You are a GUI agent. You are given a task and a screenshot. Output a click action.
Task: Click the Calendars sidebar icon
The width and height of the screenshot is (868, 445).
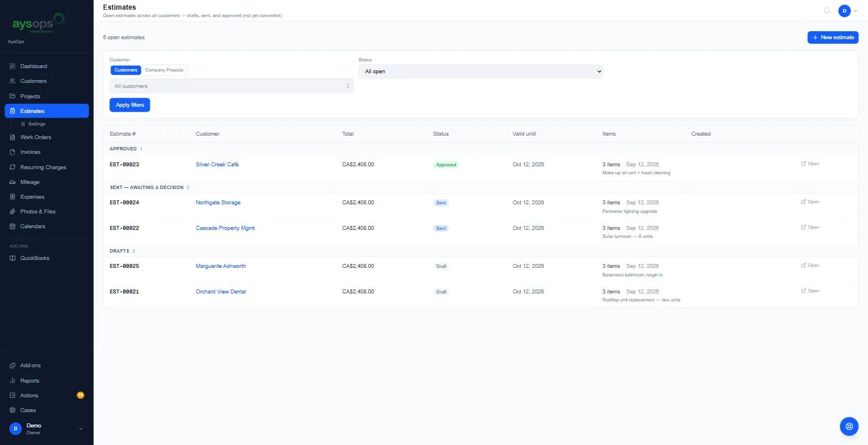13,226
